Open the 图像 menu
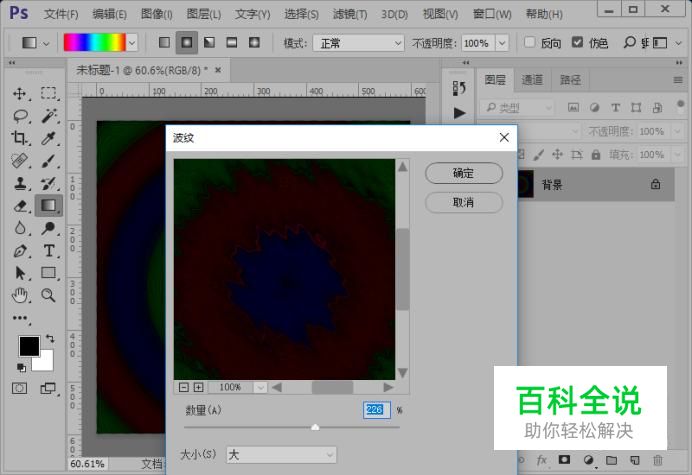 coord(157,14)
